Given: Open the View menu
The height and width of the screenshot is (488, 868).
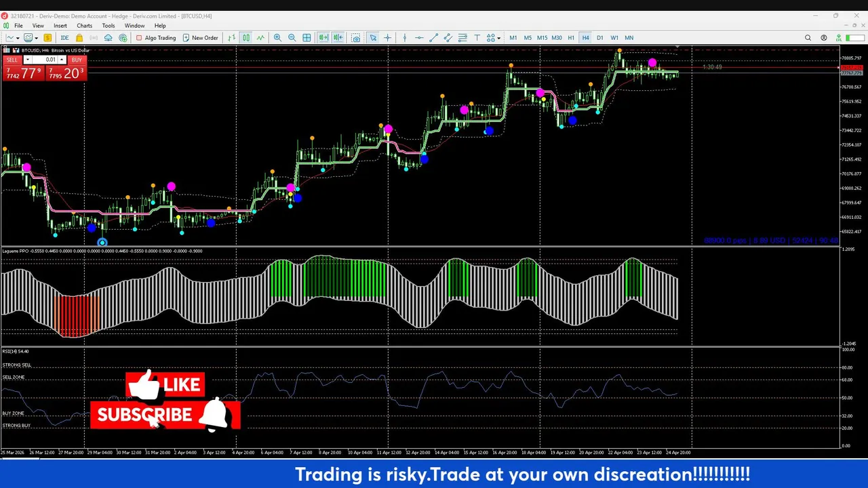Looking at the screenshot, I should click(x=38, y=26).
